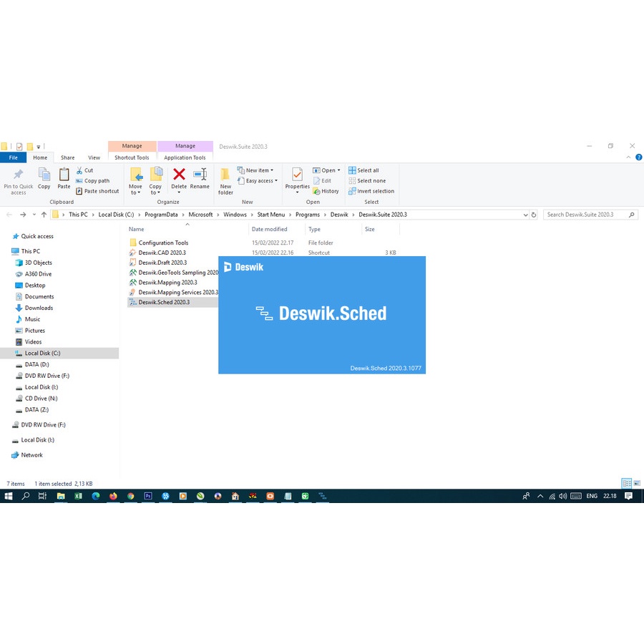The height and width of the screenshot is (644, 644).
Task: Go up one folder with Up arrow
Action: pos(44,215)
